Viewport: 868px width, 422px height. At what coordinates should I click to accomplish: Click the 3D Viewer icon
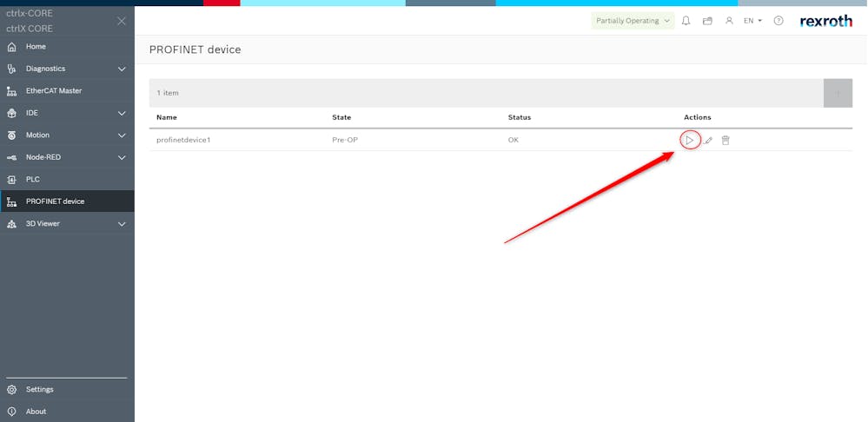click(x=11, y=224)
